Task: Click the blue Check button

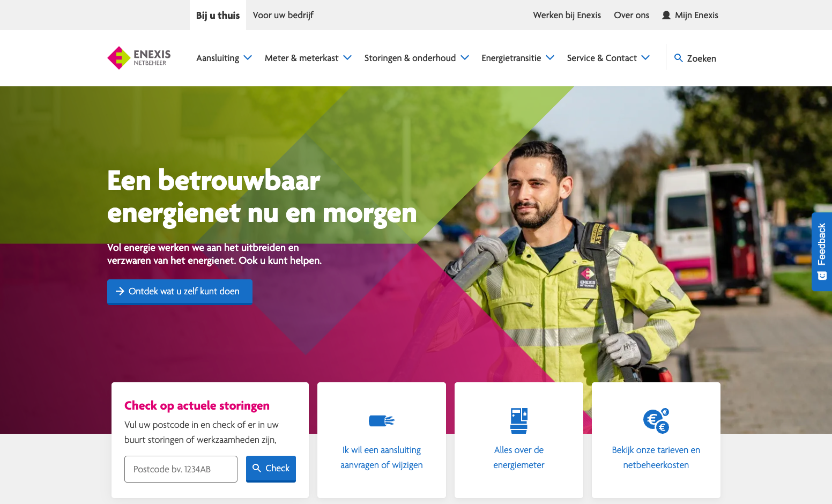Action: [x=271, y=469]
